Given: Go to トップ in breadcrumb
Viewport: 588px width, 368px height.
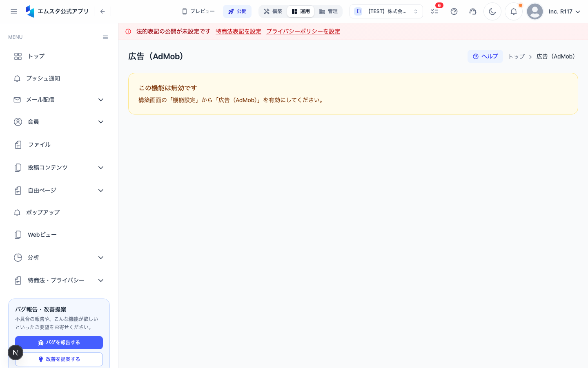Looking at the screenshot, I should click(x=516, y=56).
